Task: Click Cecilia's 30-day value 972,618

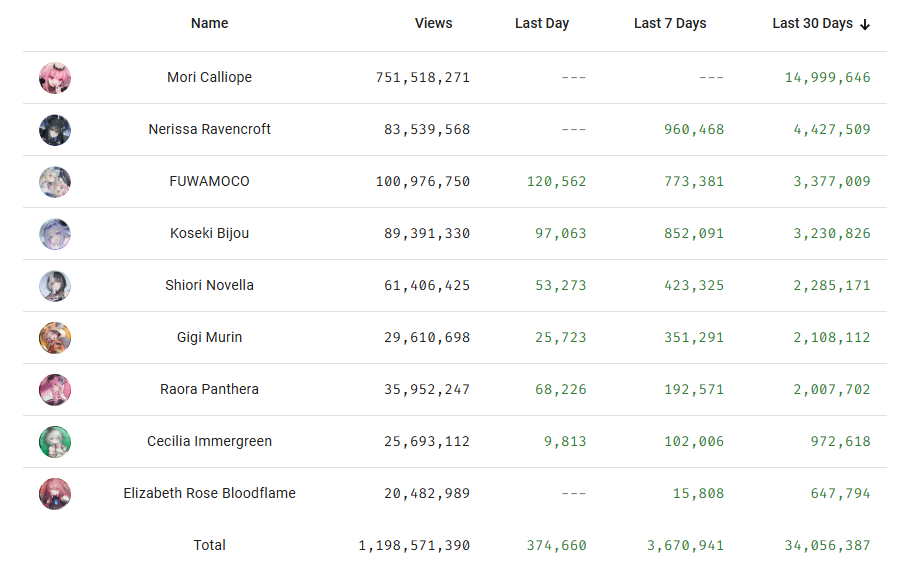Action: [840, 442]
